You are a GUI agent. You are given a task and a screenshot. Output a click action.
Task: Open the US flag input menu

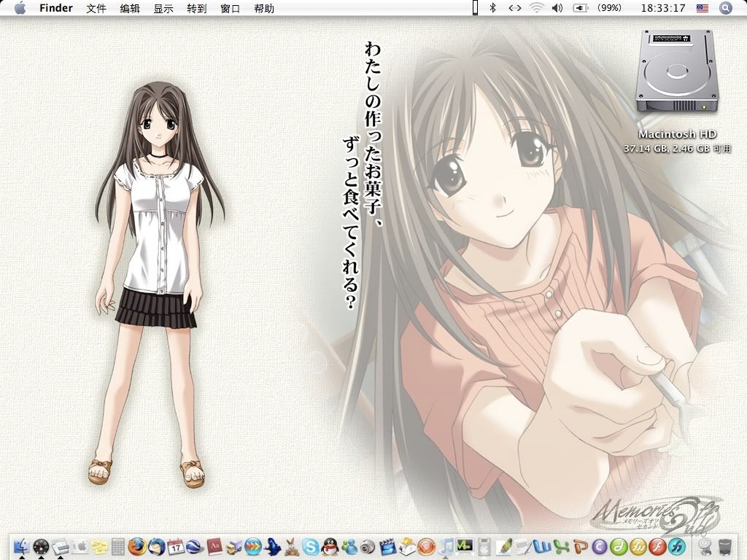tap(703, 8)
